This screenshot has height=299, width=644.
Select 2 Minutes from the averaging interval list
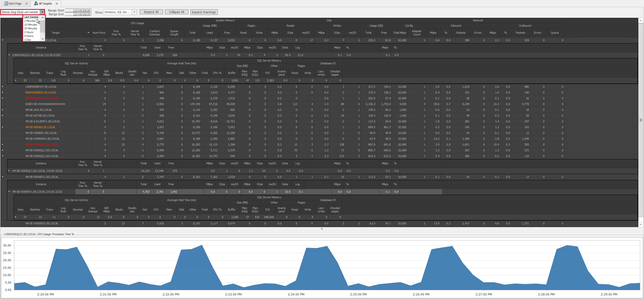(x=30, y=21)
